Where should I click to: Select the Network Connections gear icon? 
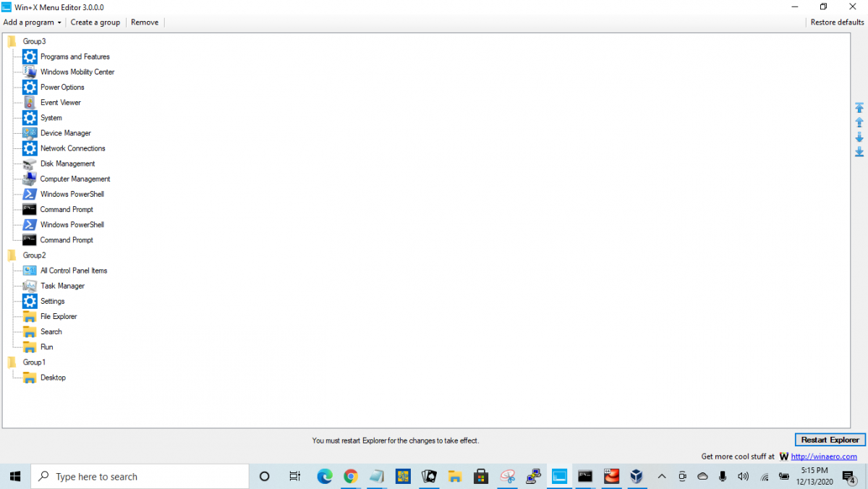point(30,148)
